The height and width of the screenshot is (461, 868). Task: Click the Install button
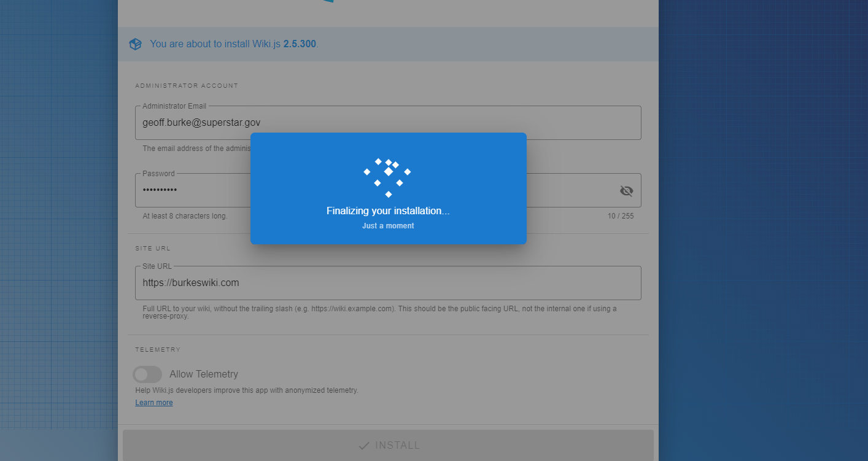(388, 446)
